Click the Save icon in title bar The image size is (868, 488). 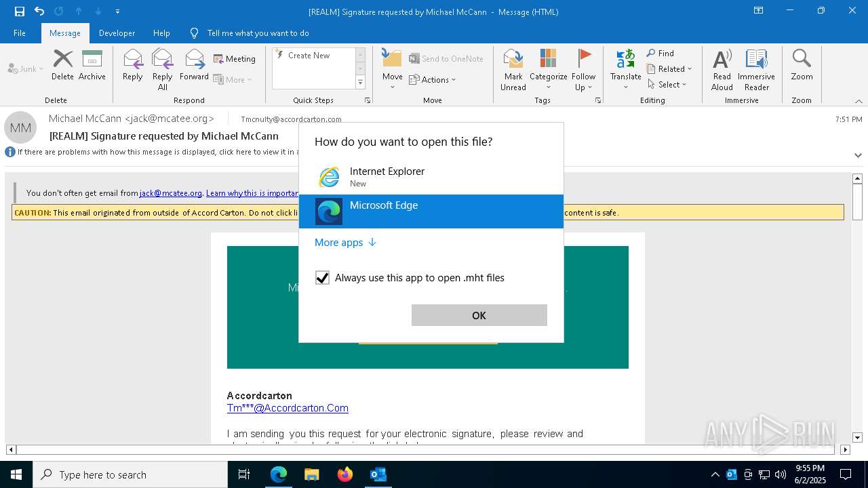pyautogui.click(x=20, y=12)
